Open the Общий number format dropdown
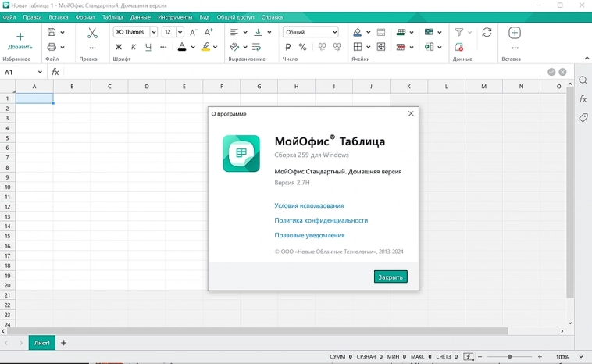The width and height of the screenshot is (592, 364). (x=310, y=32)
